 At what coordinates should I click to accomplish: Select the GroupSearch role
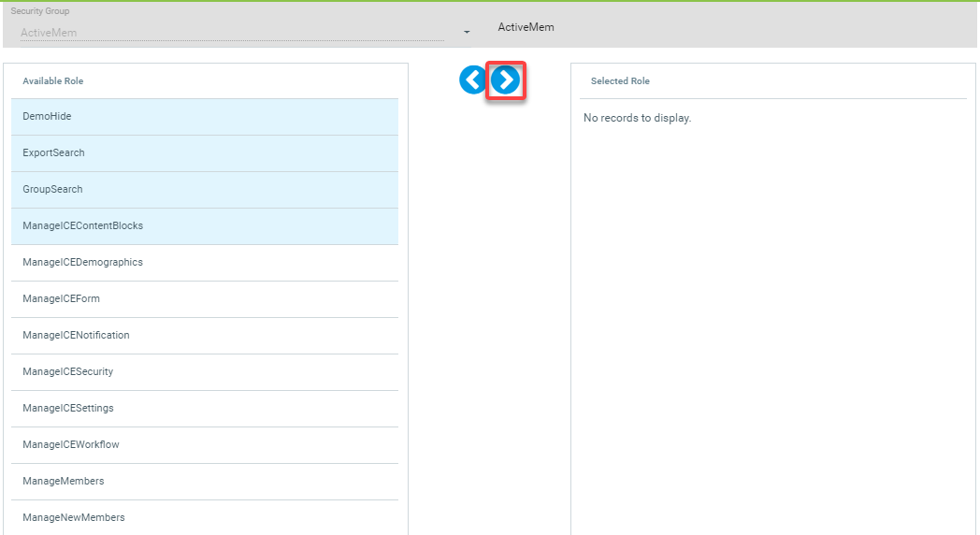(204, 190)
